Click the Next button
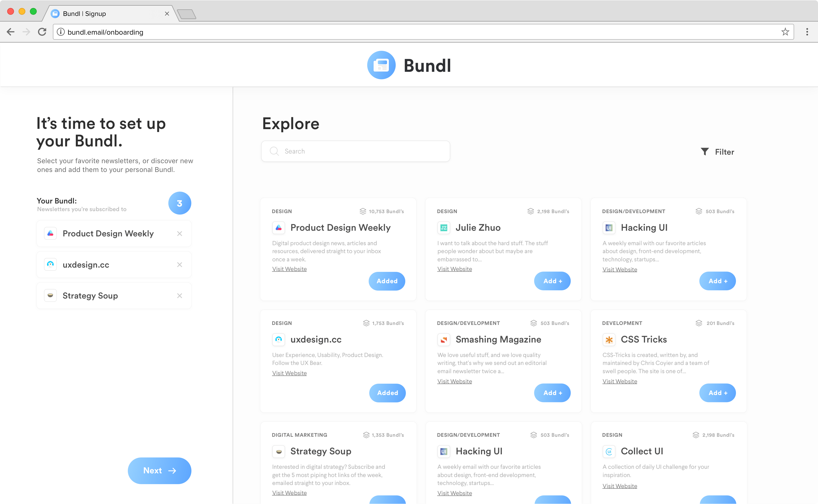This screenshot has height=504, width=818. click(159, 471)
